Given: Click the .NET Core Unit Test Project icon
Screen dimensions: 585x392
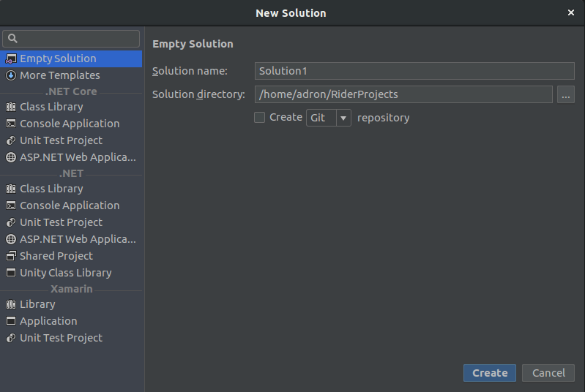Looking at the screenshot, I should (x=11, y=140).
